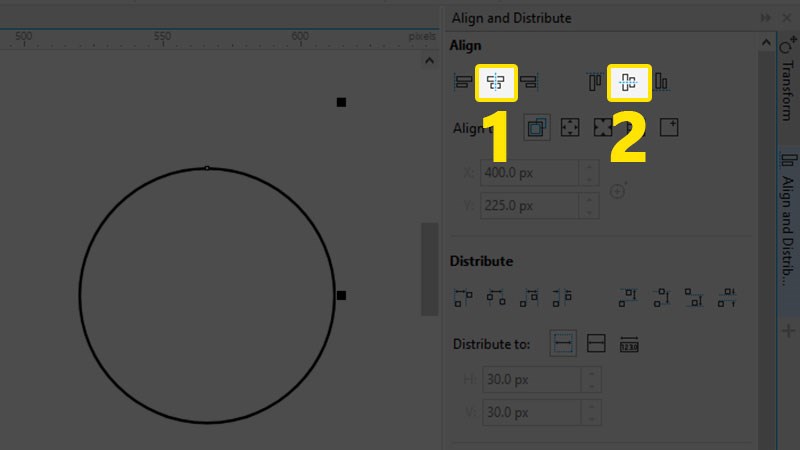Increase the H spacing with up arrow
Image resolution: width=800 pixels, height=450 pixels.
tap(591, 373)
